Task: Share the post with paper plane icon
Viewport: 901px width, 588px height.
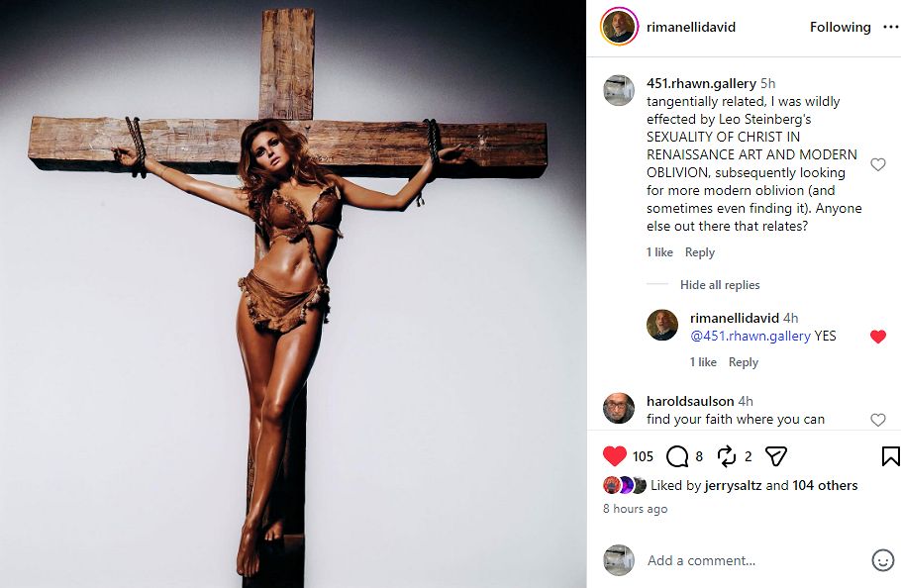Action: coord(776,456)
